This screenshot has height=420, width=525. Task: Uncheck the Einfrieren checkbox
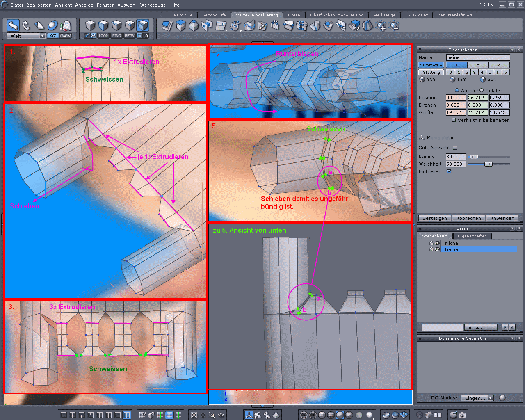[449, 171]
